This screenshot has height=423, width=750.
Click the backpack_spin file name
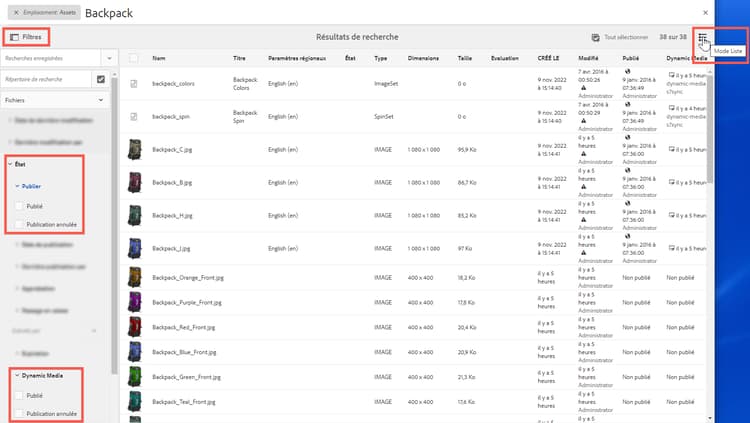(x=171, y=117)
